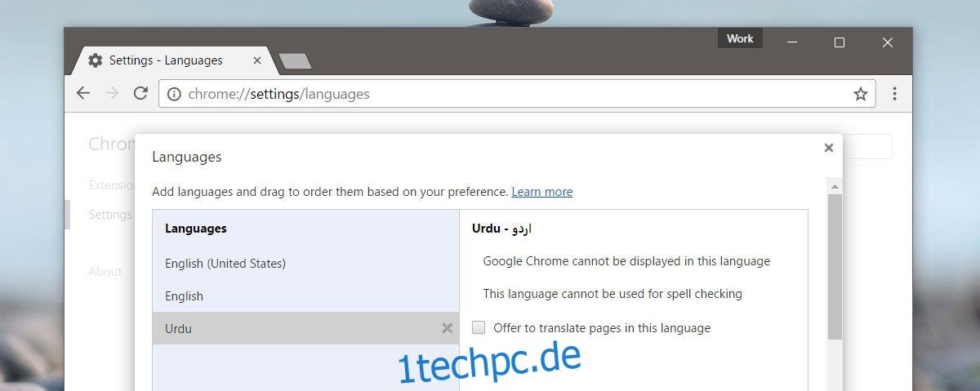Remove Urdu with the X icon

(447, 328)
